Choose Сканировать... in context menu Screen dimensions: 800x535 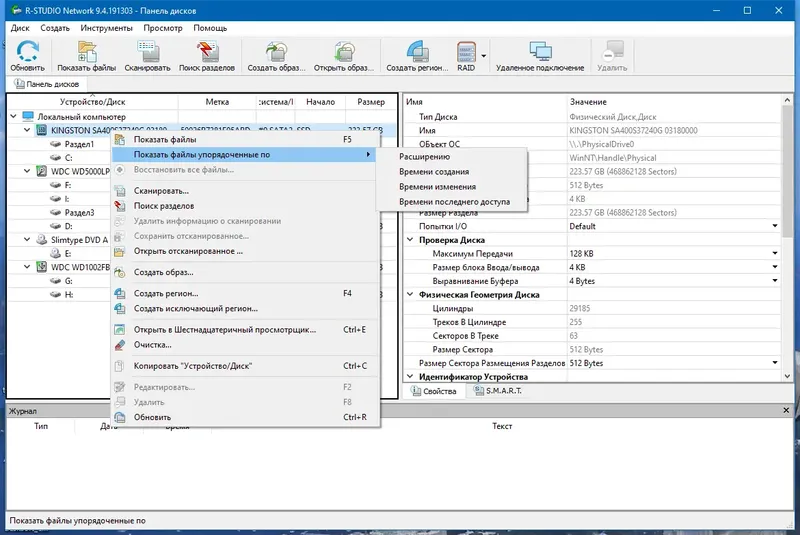coord(245,191)
